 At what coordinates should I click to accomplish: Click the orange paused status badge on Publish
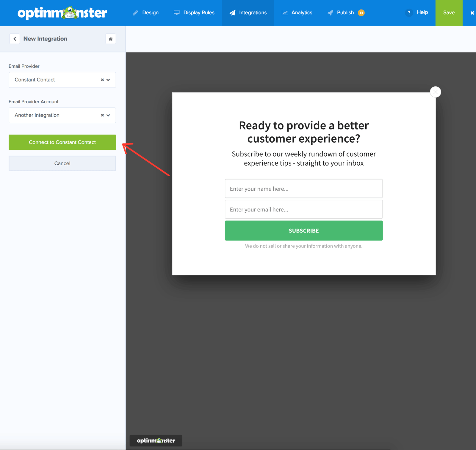(361, 13)
